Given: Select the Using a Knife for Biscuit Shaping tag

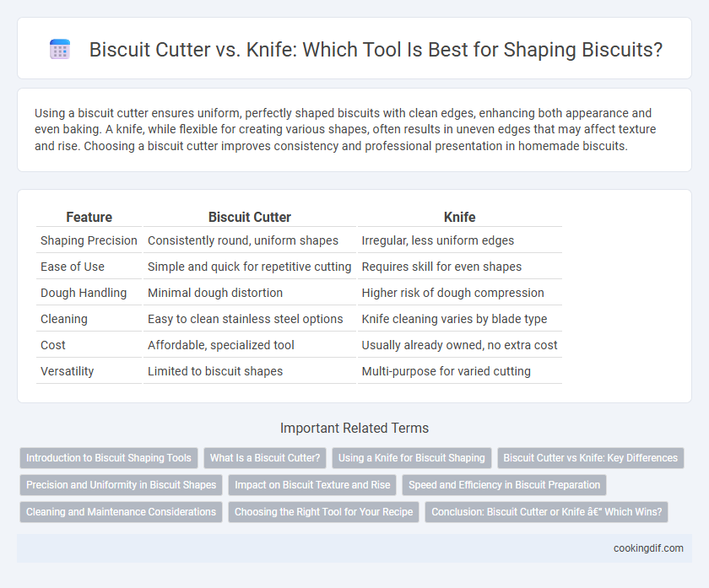Looking at the screenshot, I should point(412,458).
